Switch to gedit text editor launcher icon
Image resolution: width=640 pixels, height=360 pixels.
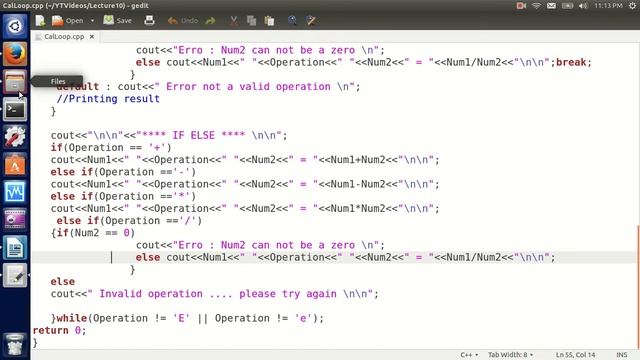15,275
